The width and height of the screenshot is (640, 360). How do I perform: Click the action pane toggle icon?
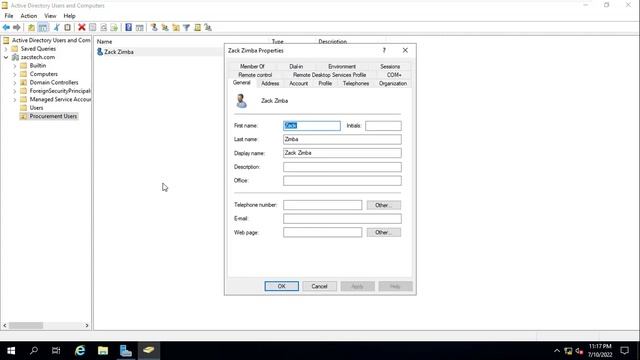coord(140,27)
